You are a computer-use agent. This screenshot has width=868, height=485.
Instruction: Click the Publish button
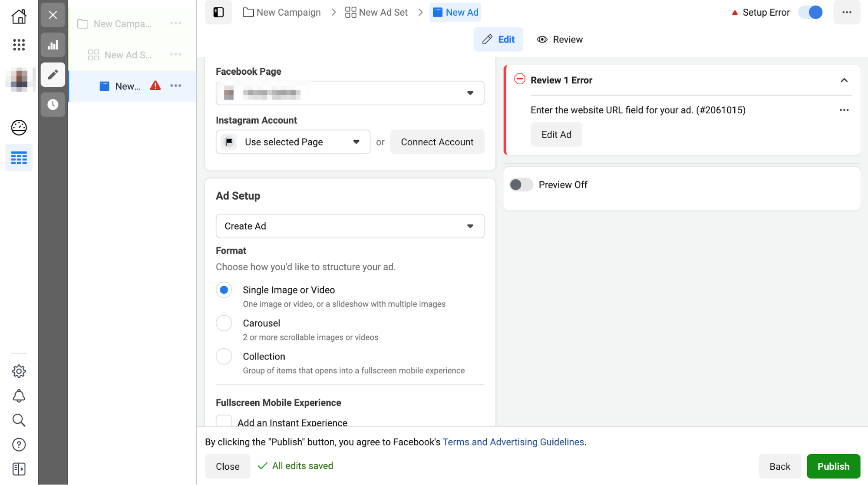click(x=833, y=466)
